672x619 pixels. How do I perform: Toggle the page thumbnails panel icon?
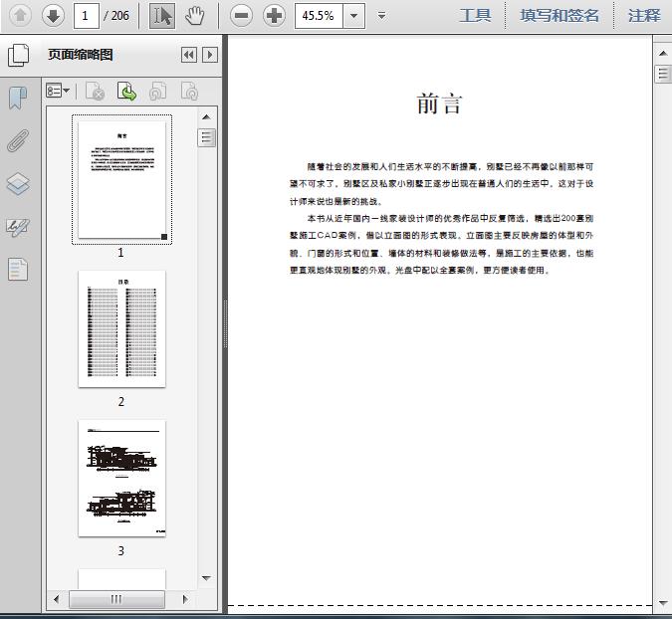coord(19,55)
